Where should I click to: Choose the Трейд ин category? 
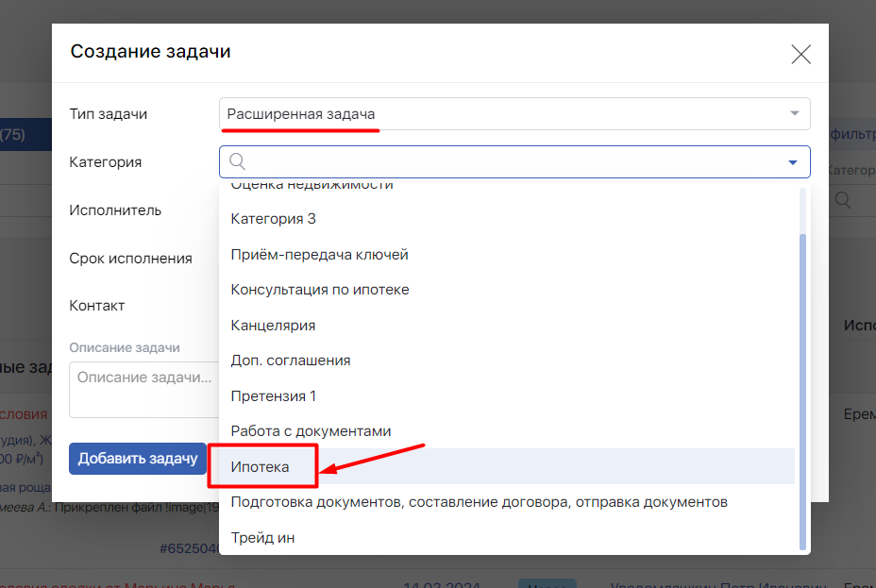[263, 538]
